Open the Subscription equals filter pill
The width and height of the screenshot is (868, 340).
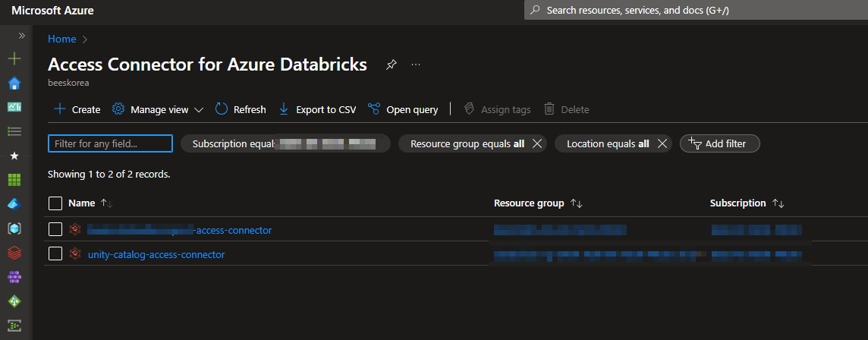[285, 143]
